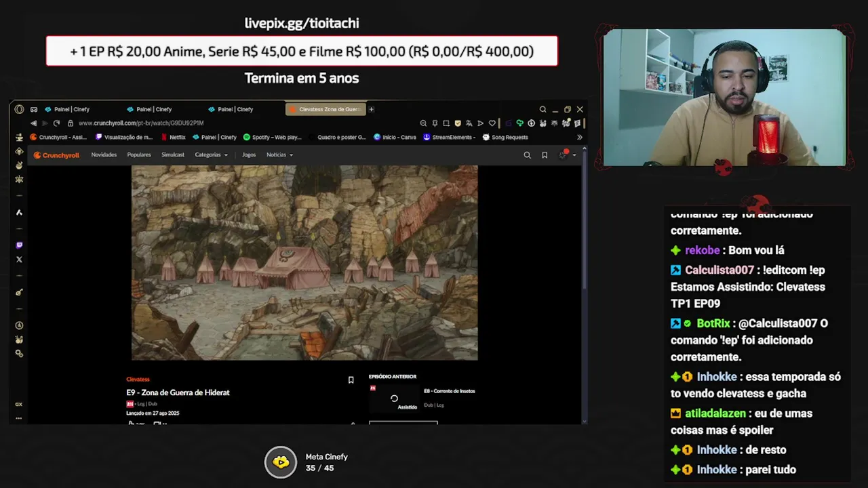Open Novidades in Crunchyroll menu

point(104,155)
